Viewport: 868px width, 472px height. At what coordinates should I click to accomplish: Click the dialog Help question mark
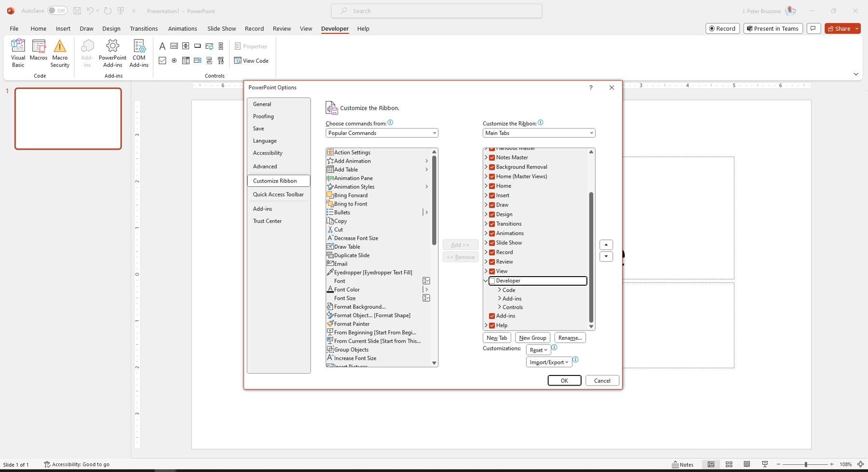pos(591,88)
